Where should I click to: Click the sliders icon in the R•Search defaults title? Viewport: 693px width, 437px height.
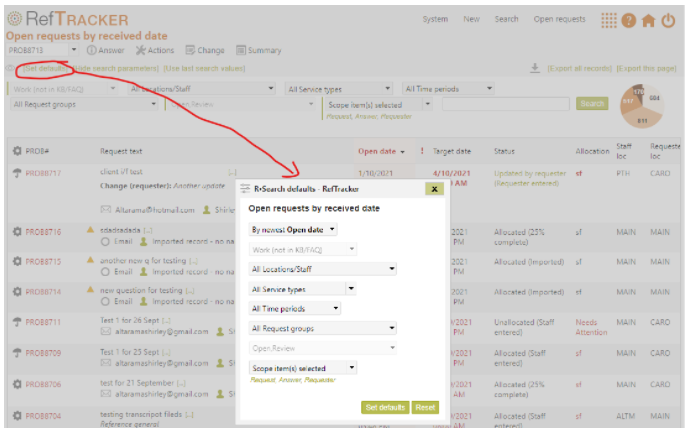click(x=245, y=189)
